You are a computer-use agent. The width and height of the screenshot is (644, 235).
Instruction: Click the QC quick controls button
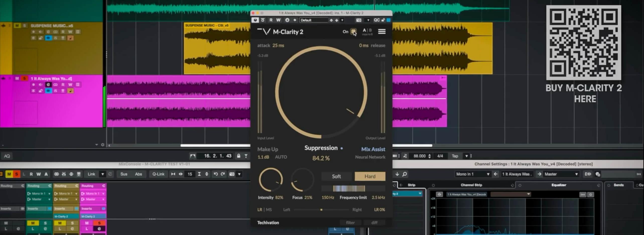377,20
